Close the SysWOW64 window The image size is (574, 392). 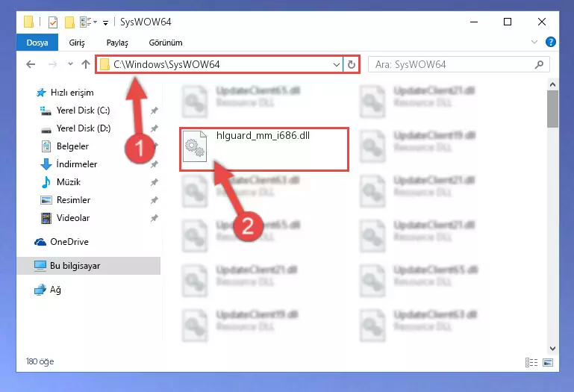coord(542,22)
